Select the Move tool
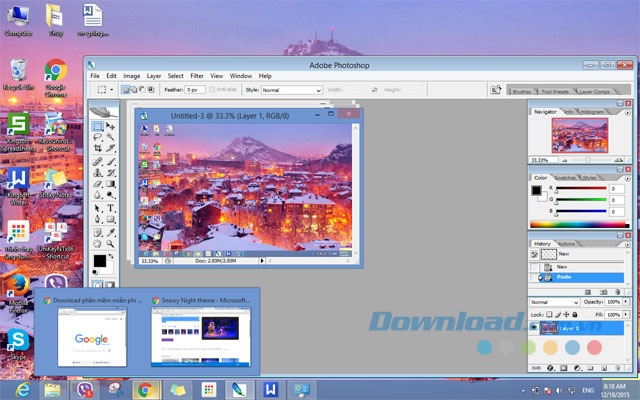Image resolution: width=640 pixels, height=400 pixels. pos(110,125)
